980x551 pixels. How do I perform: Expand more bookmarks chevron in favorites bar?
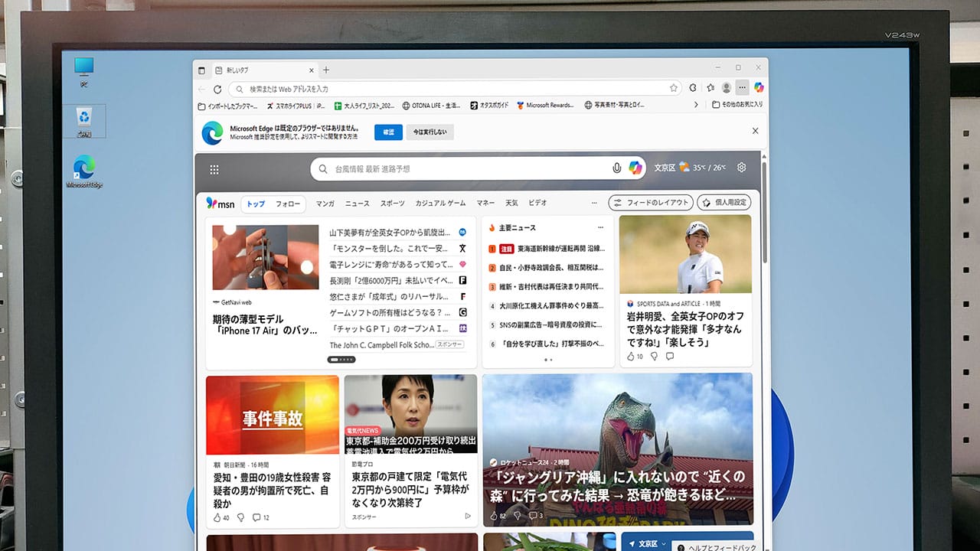696,105
